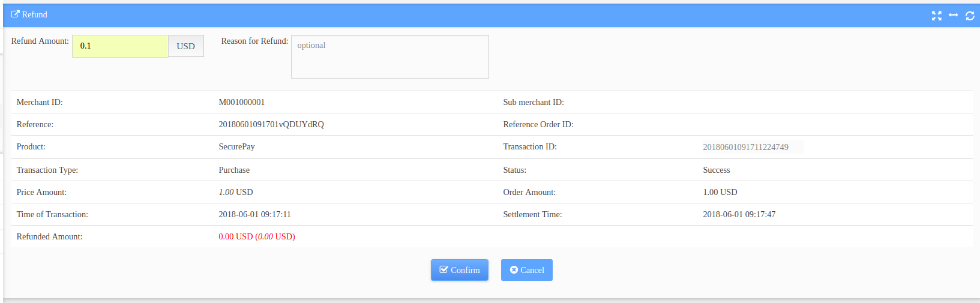The width and height of the screenshot is (980, 303).
Task: Click the Reference value 20180601091701vQDUYdRQ
Action: 271,124
